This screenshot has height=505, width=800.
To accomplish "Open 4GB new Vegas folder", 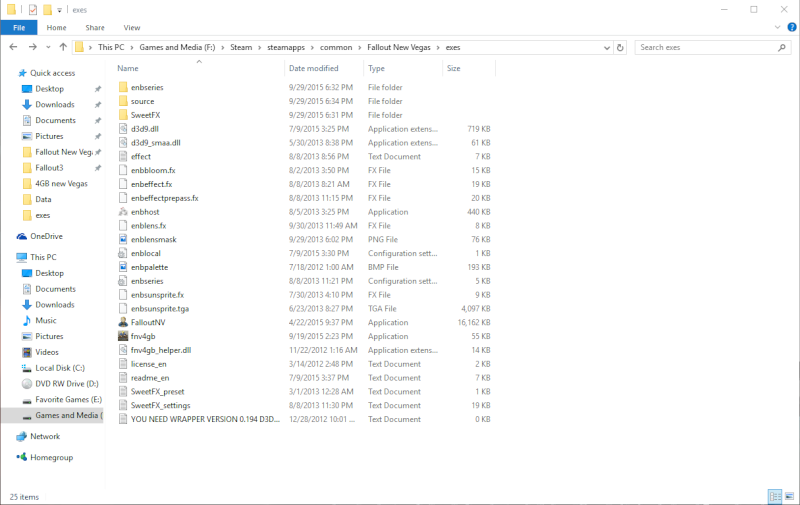I will point(61,184).
